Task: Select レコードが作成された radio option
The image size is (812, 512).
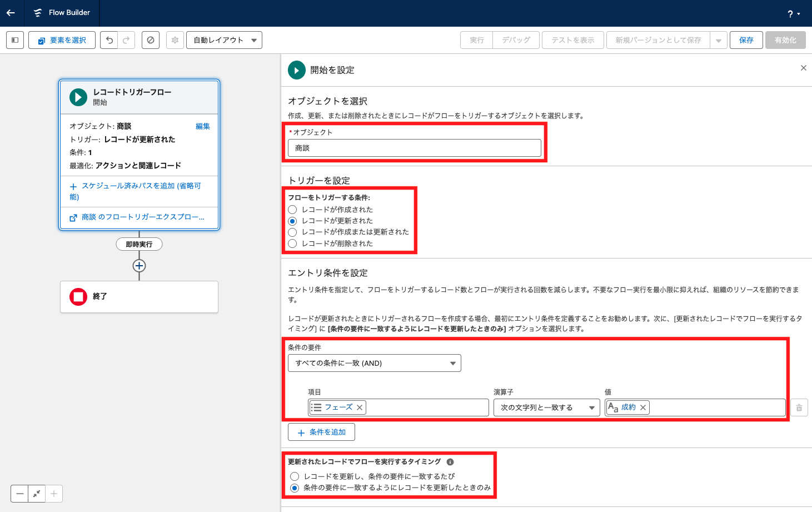Action: coord(293,210)
